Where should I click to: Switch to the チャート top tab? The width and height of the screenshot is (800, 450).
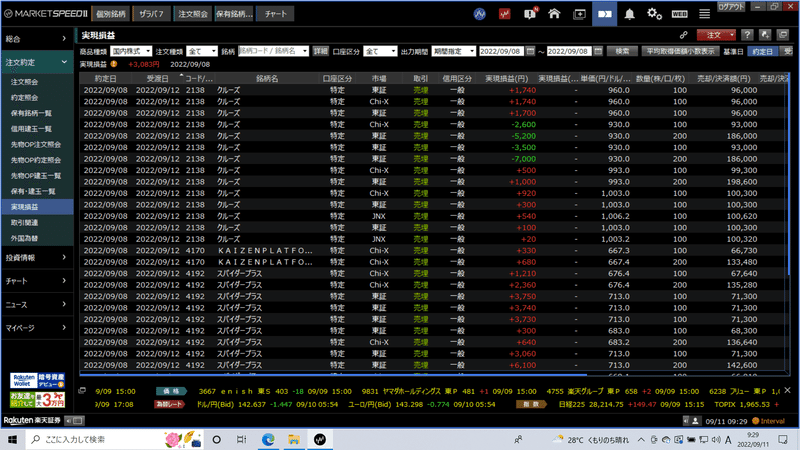[276, 14]
